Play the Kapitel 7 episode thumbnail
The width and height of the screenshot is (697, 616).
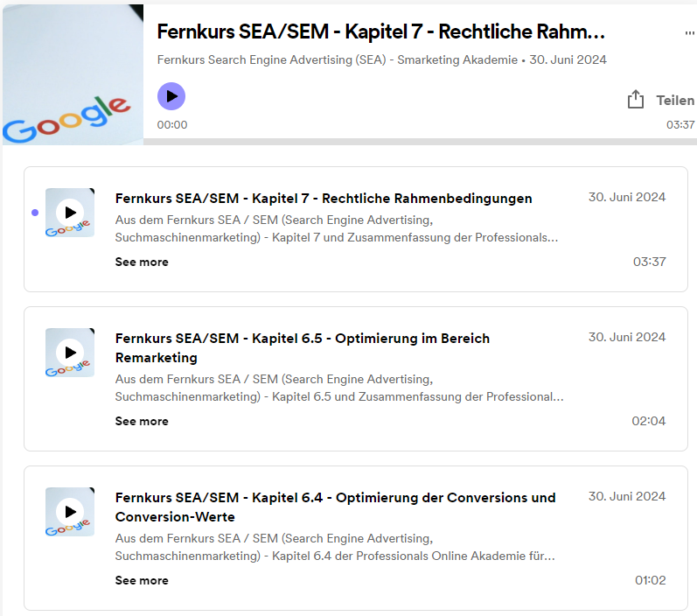click(x=70, y=212)
